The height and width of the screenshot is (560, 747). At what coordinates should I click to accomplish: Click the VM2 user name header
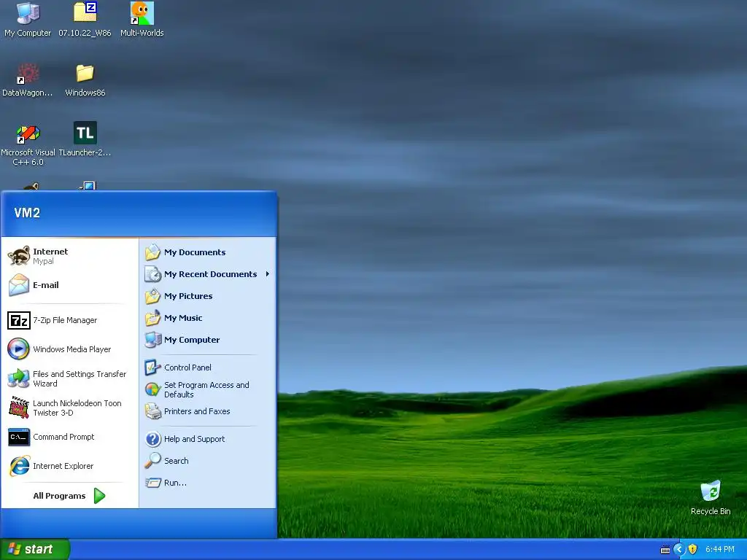point(27,213)
